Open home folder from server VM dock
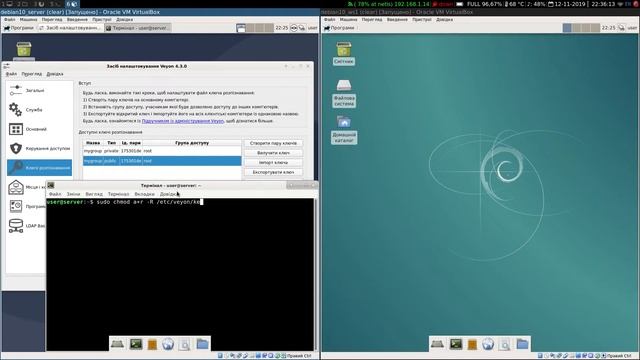The image size is (640, 360). (202, 344)
